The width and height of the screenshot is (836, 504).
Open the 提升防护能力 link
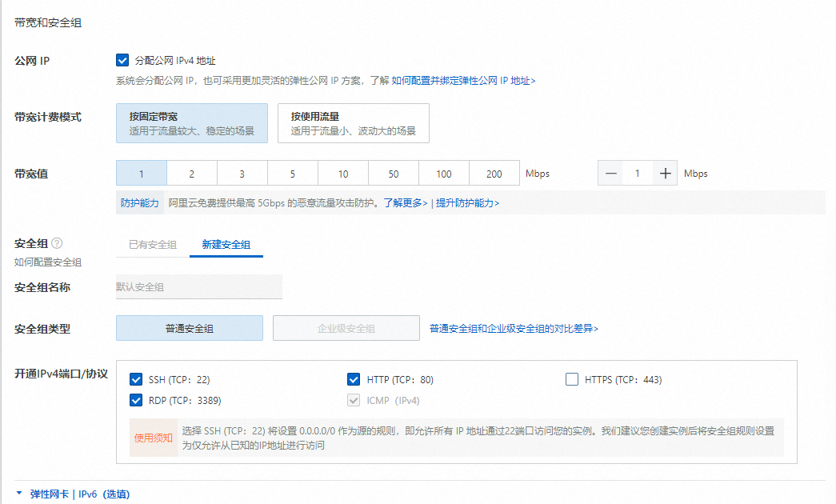(x=467, y=203)
